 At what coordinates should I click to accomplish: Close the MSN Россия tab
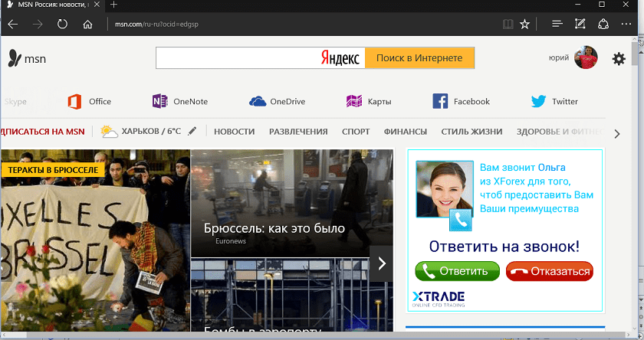(x=97, y=5)
